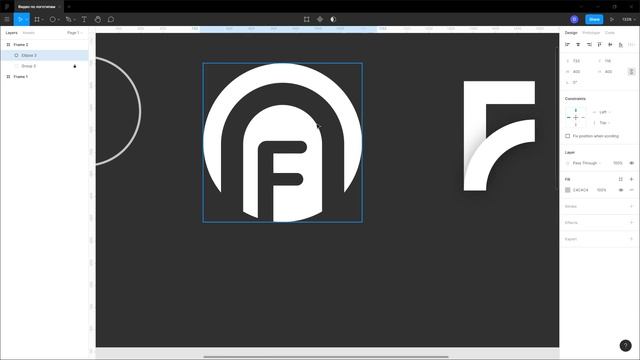Align selection to the top
Image resolution: width=640 pixels, height=360 pixels.
click(599, 44)
